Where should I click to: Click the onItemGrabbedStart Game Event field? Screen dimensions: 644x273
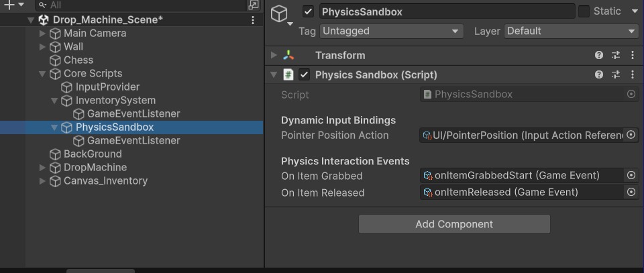point(520,175)
